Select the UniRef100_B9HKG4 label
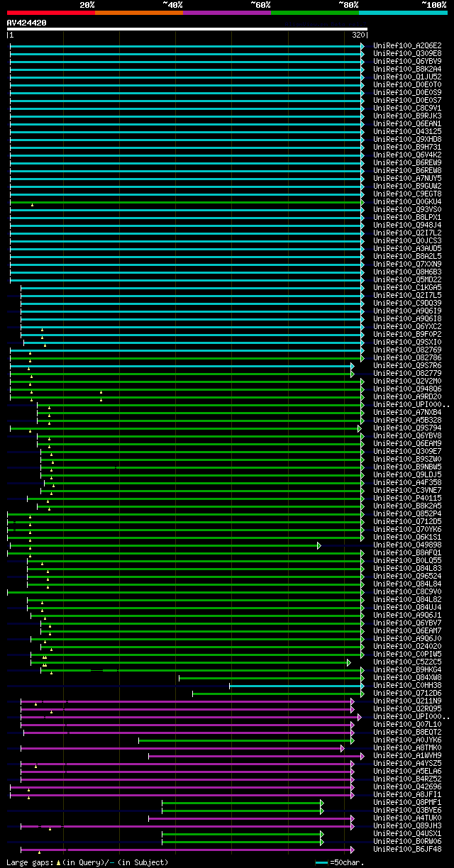454x868 pixels. 407,669
